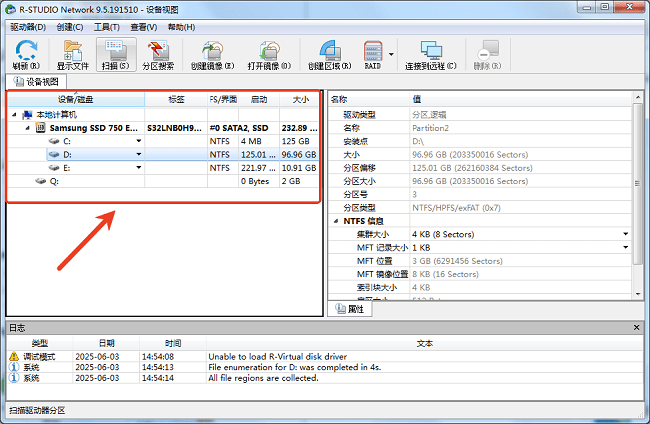Open dropdown arrow for E: partition
The height and width of the screenshot is (424, 650).
click(138, 167)
